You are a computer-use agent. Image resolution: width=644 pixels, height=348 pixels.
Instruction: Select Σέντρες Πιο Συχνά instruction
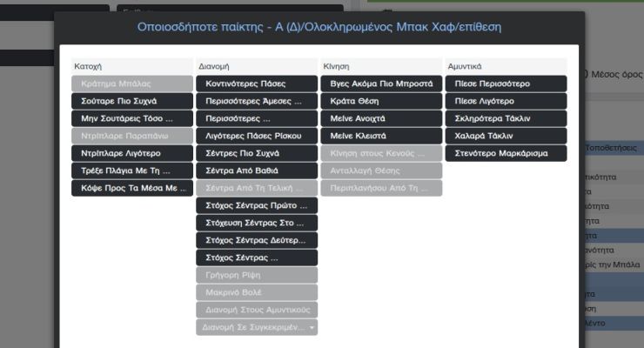click(x=257, y=153)
